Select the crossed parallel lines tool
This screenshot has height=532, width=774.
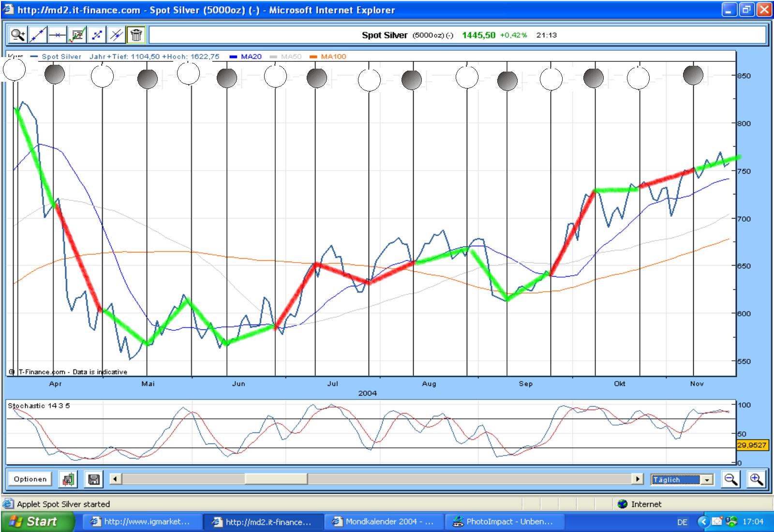tap(117, 35)
